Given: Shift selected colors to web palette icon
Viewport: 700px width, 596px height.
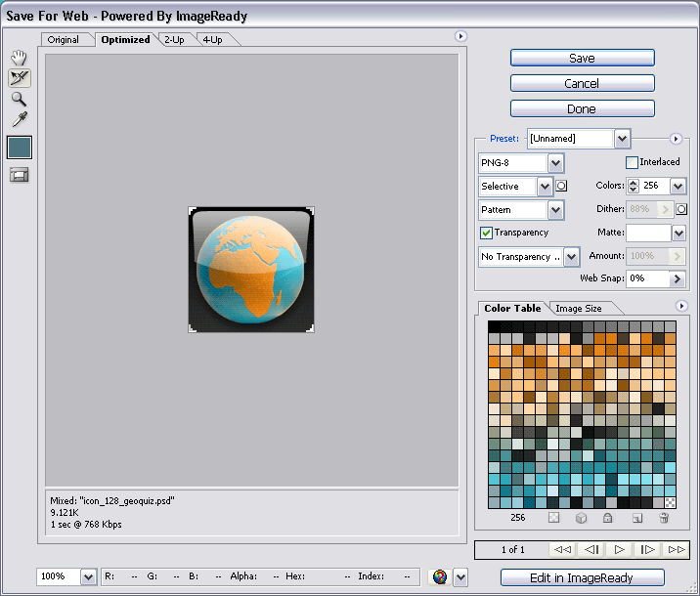Looking at the screenshot, I should click(x=581, y=518).
